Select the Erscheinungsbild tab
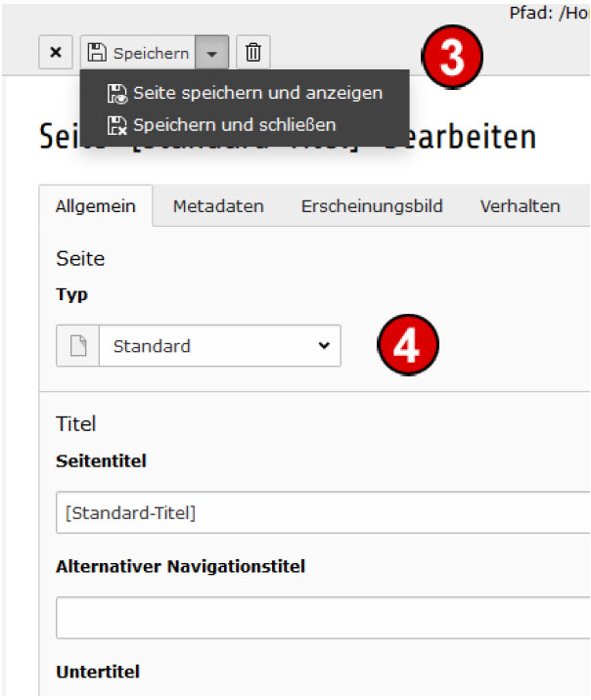This screenshot has width=591, height=700. tap(372, 206)
